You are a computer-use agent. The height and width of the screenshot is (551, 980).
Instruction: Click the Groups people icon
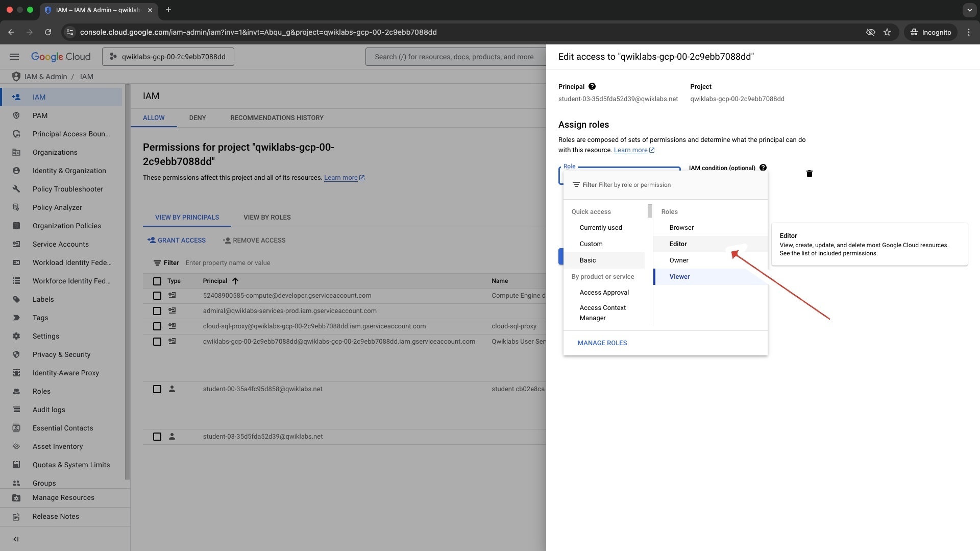coord(16,483)
